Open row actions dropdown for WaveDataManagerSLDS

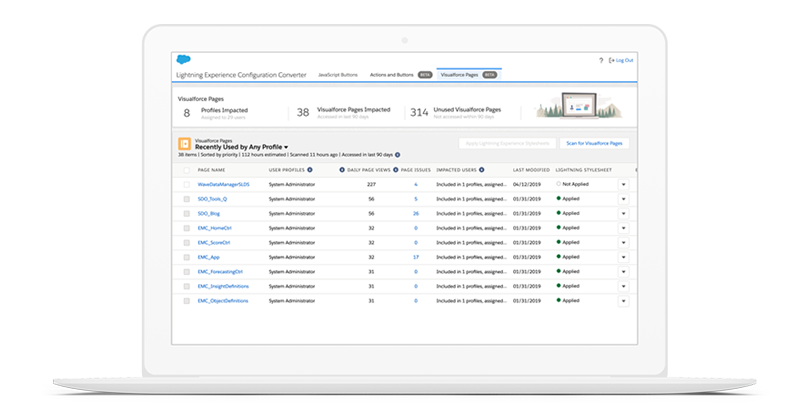624,185
